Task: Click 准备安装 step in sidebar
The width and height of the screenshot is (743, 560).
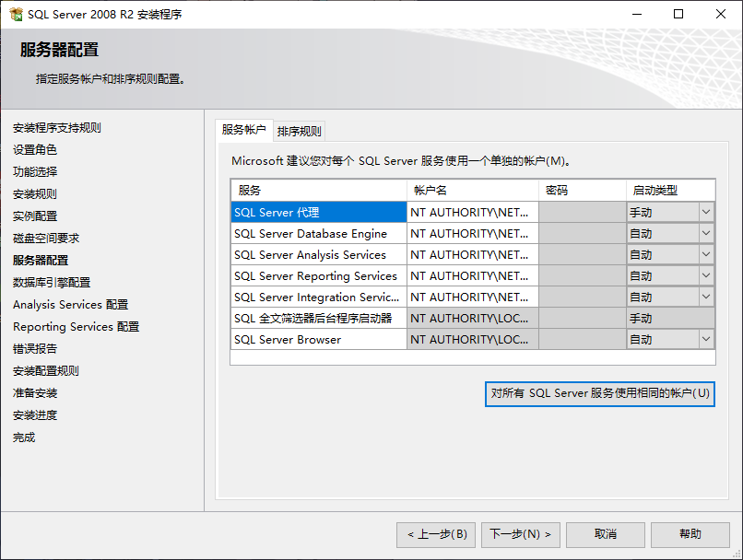Action: pyautogui.click(x=35, y=393)
